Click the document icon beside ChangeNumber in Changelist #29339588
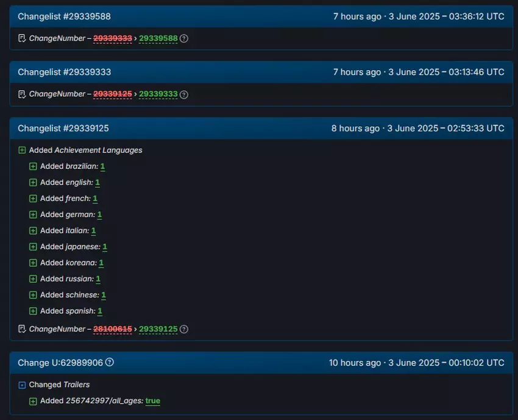Viewport: 518px width, 420px height. [x=21, y=38]
